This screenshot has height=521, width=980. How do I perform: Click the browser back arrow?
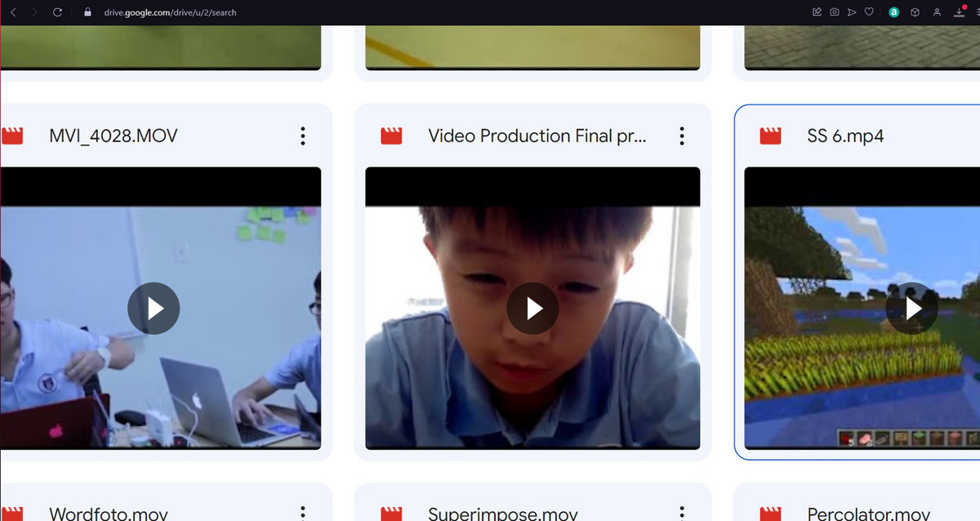pyautogui.click(x=13, y=12)
